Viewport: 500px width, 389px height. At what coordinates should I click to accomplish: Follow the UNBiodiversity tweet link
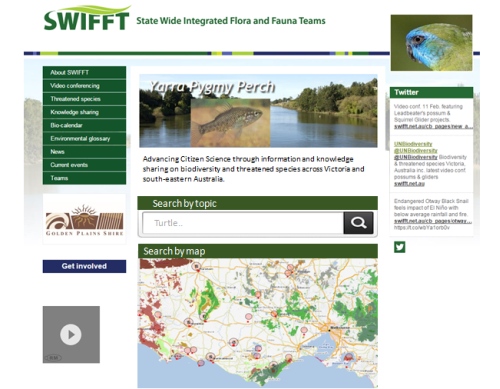pos(413,144)
